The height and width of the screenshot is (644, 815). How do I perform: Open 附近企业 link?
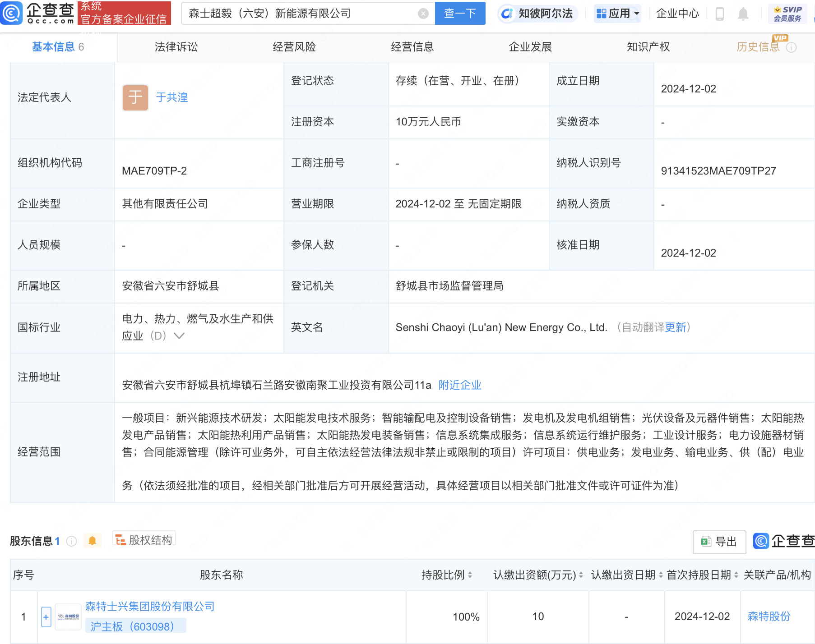click(459, 385)
